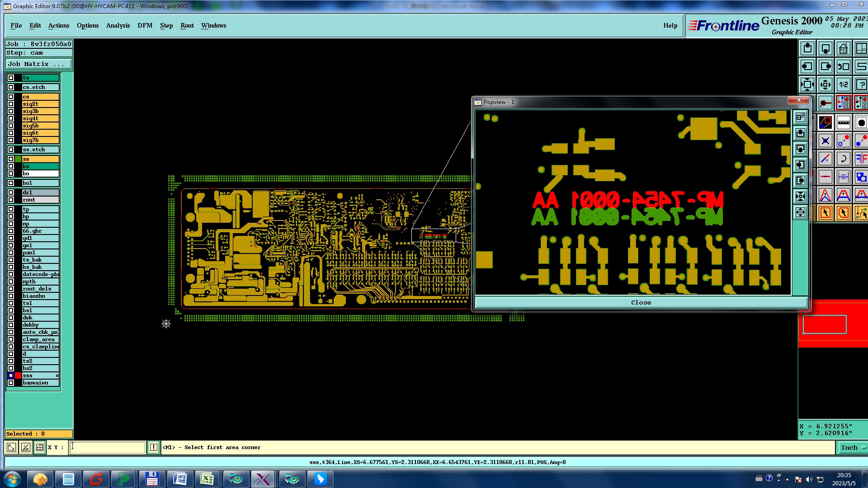Click the pan up arrow icon
The image size is (868, 488).
tap(807, 48)
